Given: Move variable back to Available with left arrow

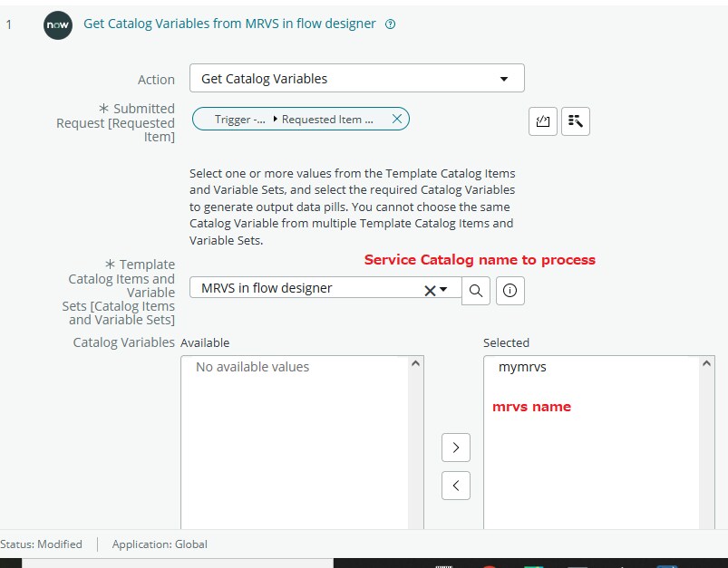Looking at the screenshot, I should click(x=456, y=486).
